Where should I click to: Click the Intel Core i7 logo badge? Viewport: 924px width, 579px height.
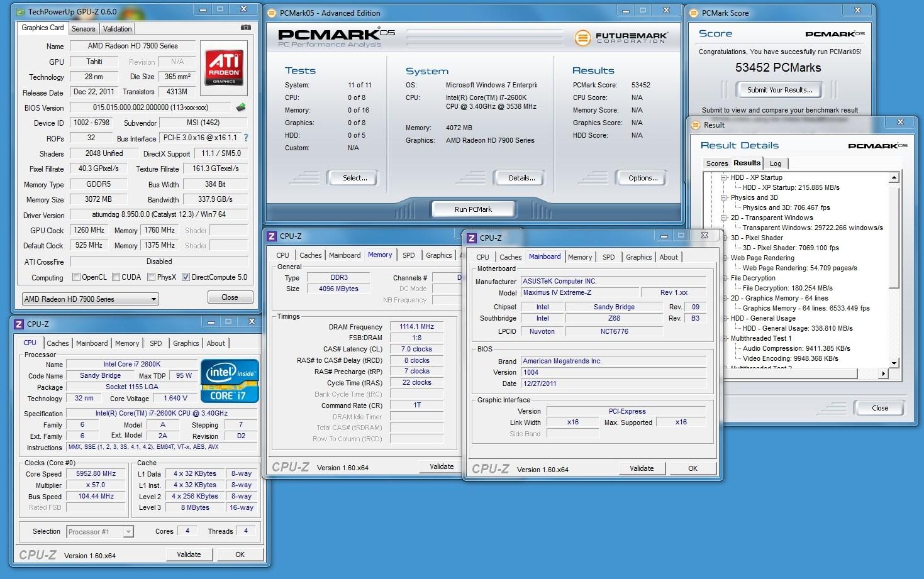pyautogui.click(x=230, y=380)
